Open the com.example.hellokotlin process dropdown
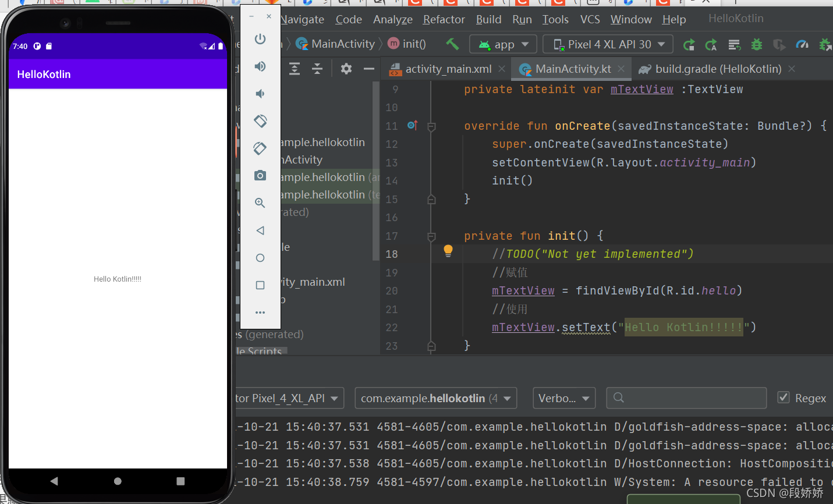 [x=435, y=398]
